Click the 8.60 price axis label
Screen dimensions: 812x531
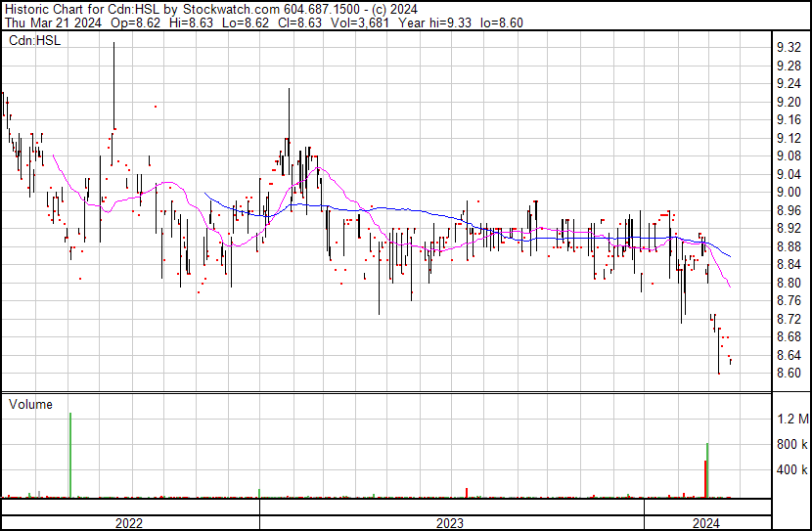tap(789, 373)
